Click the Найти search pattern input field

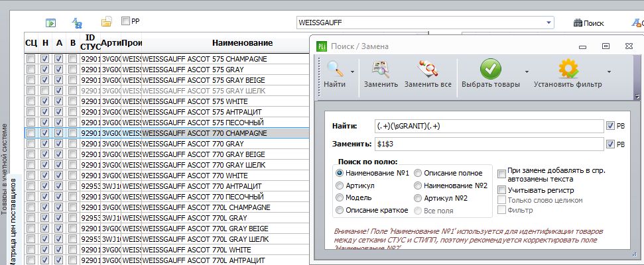pyautogui.click(x=489, y=127)
